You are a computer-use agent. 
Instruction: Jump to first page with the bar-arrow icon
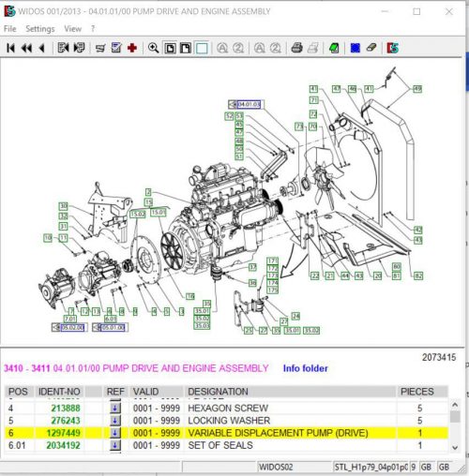(10, 48)
